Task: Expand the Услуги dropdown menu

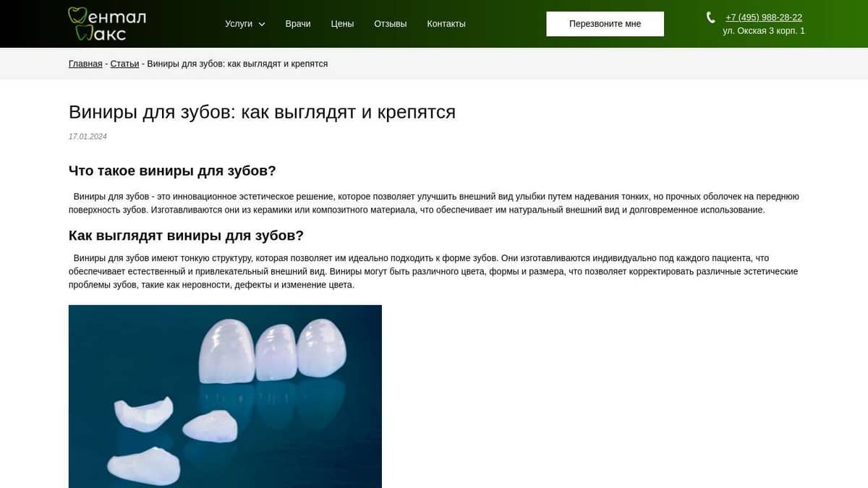Action: 239,23
